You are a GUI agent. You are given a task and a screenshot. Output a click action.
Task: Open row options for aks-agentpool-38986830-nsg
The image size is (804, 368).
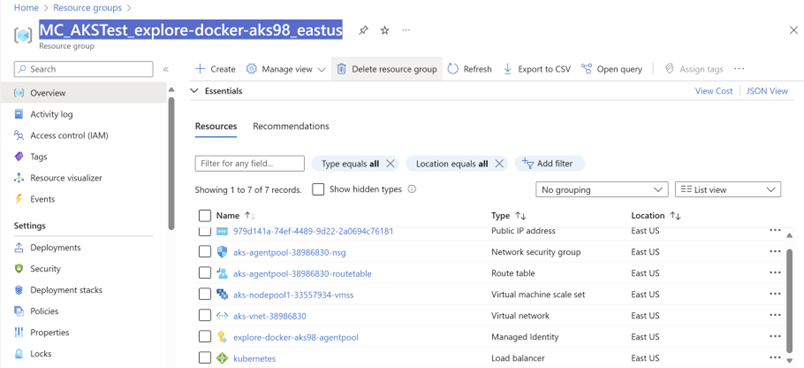[x=775, y=252]
